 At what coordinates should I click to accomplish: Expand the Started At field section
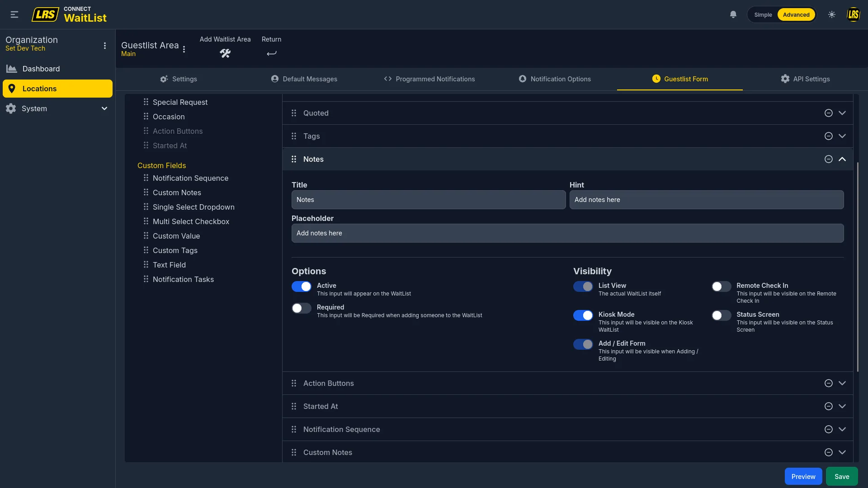click(842, 406)
